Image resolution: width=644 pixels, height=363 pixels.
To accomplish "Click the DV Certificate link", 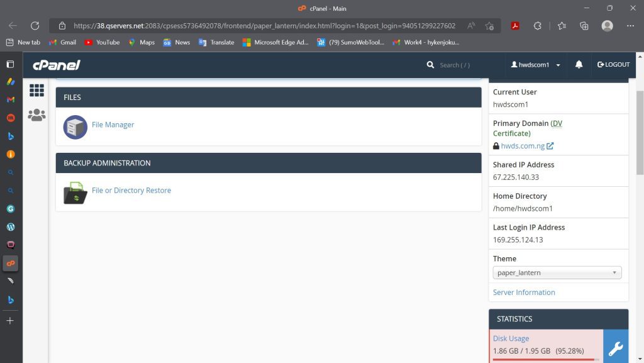I will pyautogui.click(x=528, y=128).
